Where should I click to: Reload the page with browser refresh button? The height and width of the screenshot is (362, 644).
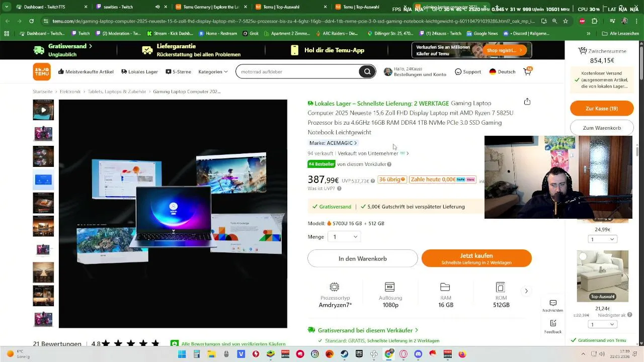pos(31,21)
